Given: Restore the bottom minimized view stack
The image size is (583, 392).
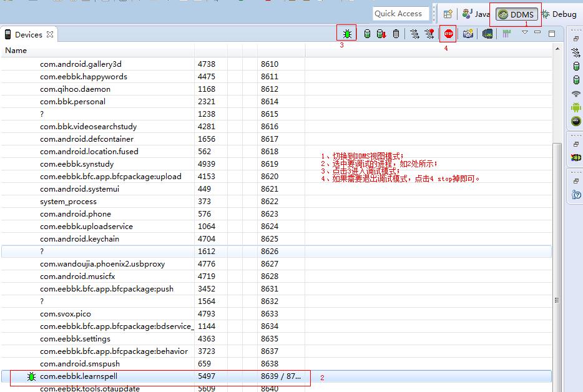Looking at the screenshot, I should 576,181.
